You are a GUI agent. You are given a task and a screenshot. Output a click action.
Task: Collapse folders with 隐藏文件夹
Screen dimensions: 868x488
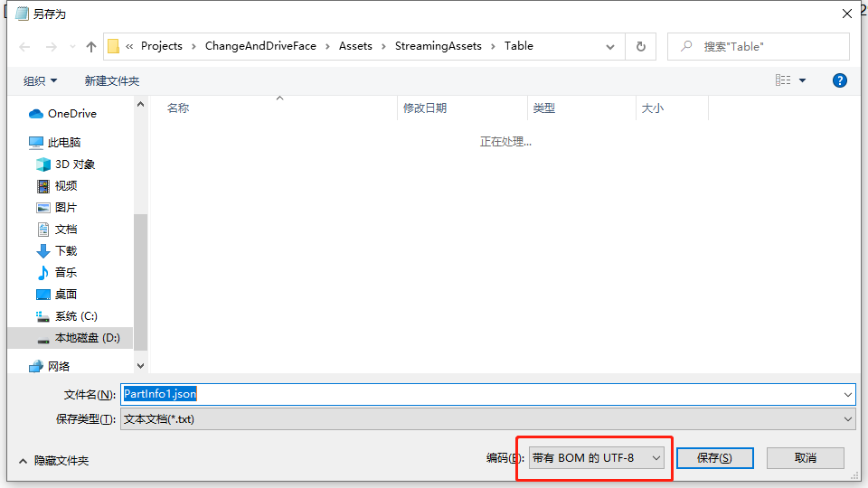(x=53, y=460)
